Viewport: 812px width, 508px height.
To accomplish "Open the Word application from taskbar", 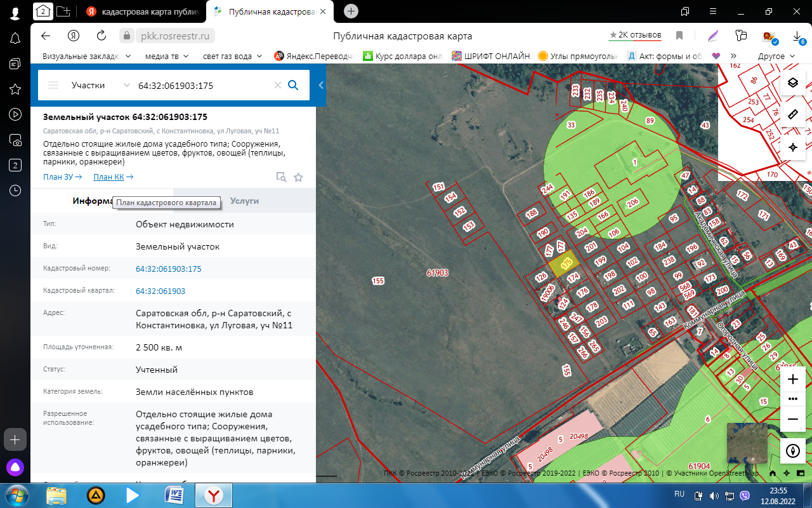I will pos(173,495).
